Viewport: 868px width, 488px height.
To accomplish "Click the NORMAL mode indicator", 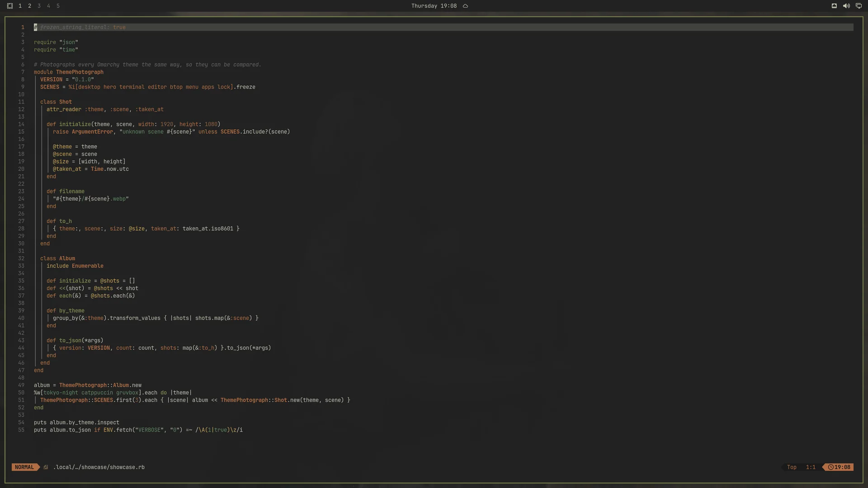I will point(24,467).
